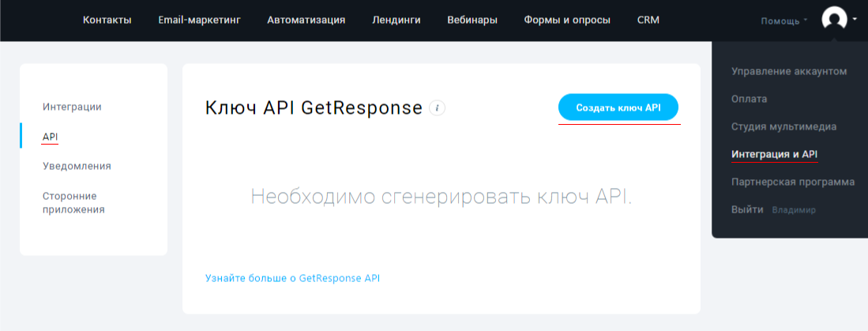Select Интеграция и API in account menu

tap(775, 154)
